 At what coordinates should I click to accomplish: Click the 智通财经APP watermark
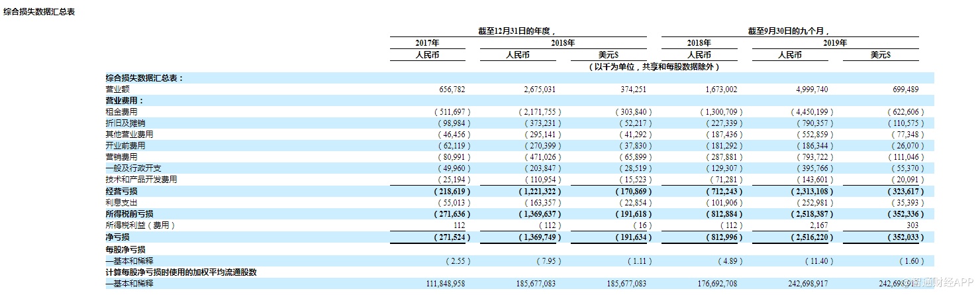[x=939, y=283]
